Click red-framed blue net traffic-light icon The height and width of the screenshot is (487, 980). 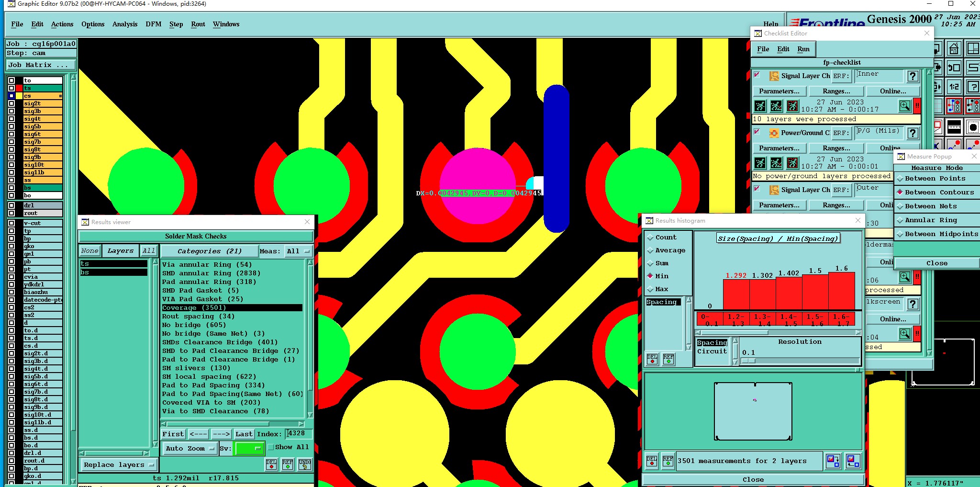tap(954, 106)
